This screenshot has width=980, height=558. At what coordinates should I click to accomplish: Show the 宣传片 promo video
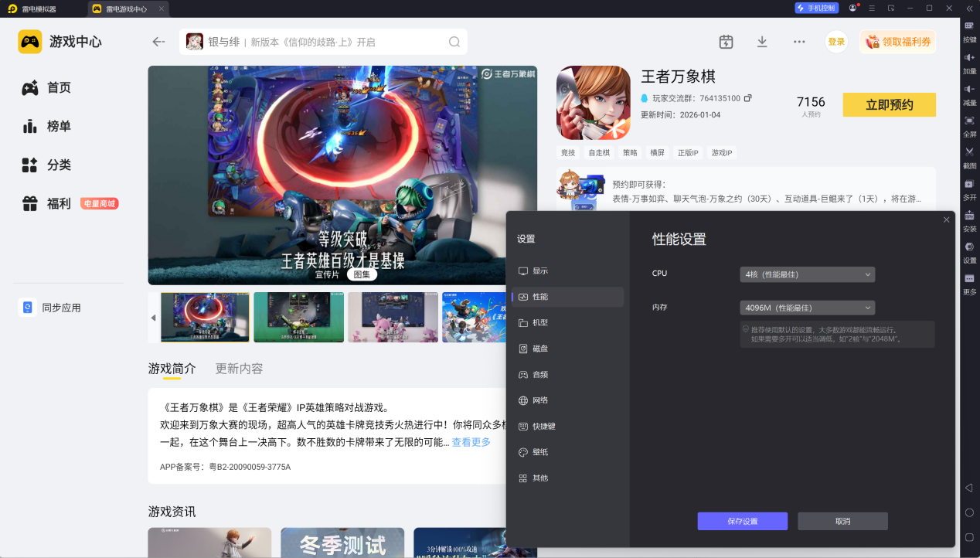pyautogui.click(x=327, y=274)
